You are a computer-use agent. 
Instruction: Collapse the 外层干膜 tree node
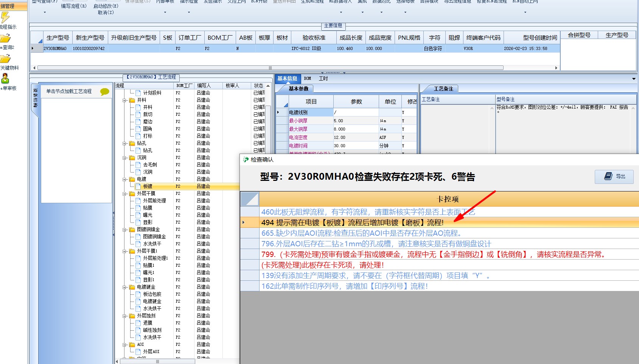click(124, 194)
